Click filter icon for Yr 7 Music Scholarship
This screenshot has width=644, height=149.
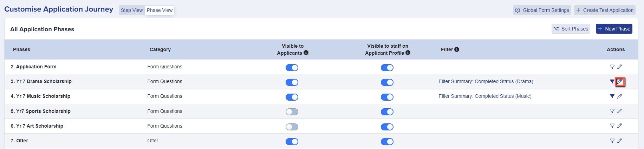click(x=612, y=96)
